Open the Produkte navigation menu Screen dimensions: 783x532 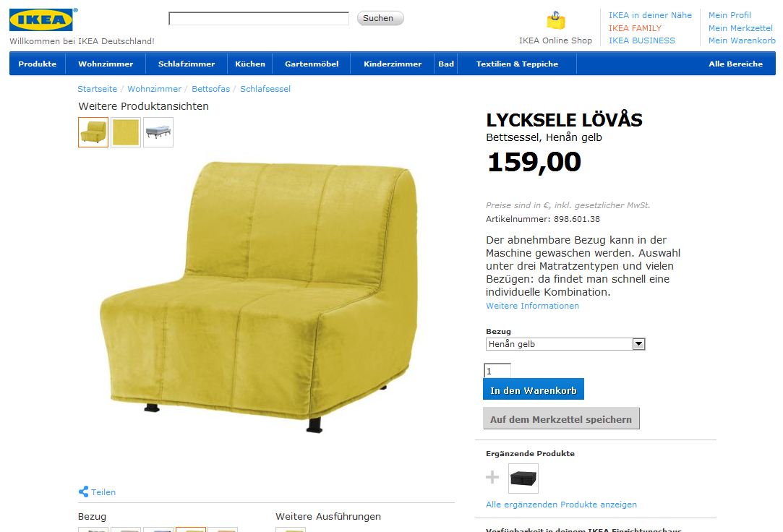coord(38,64)
